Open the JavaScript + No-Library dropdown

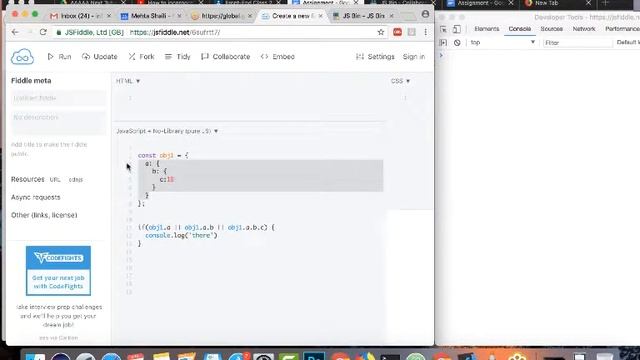(x=167, y=131)
